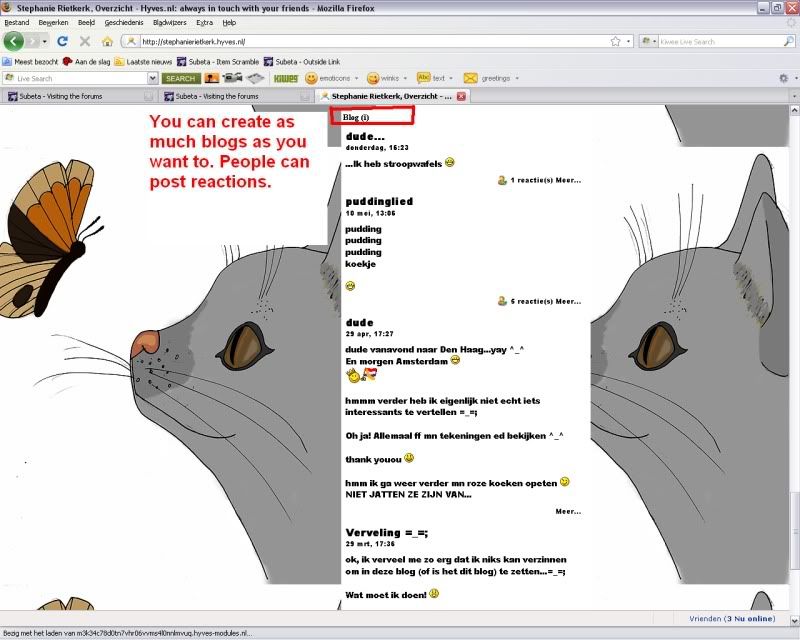Open the Bladwijzers menu
This screenshot has height=640, width=800.
coord(169,22)
